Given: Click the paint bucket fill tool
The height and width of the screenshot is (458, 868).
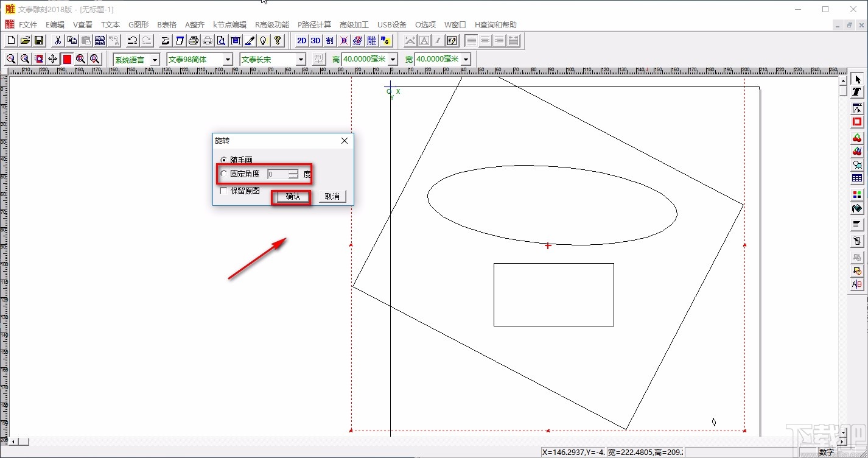Looking at the screenshot, I should pyautogui.click(x=857, y=209).
